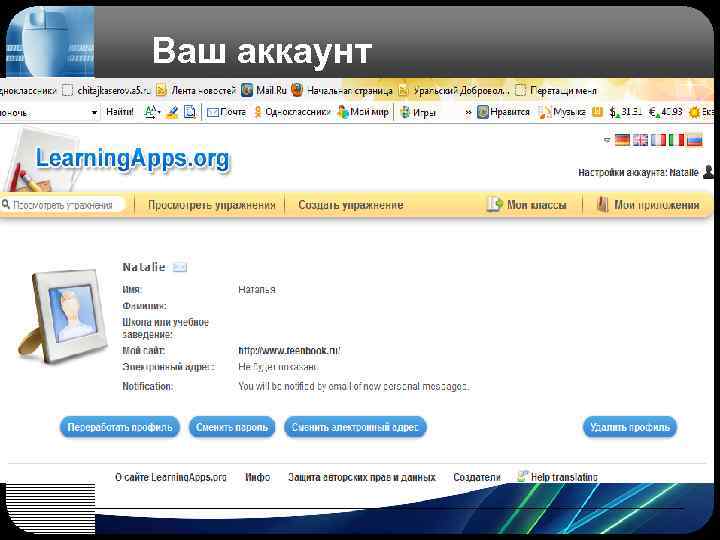The width and height of the screenshot is (720, 540).
Task: Switch language to German flag
Action: point(622,140)
